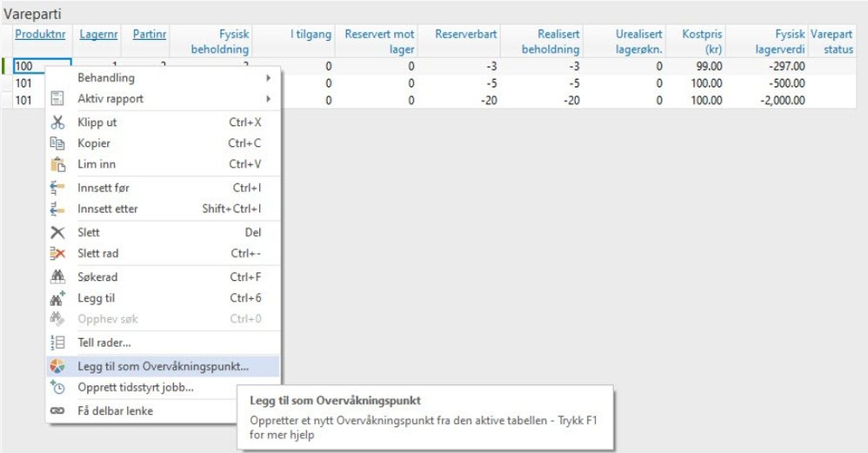Click the scissors icon for Klipp ut

58,123
